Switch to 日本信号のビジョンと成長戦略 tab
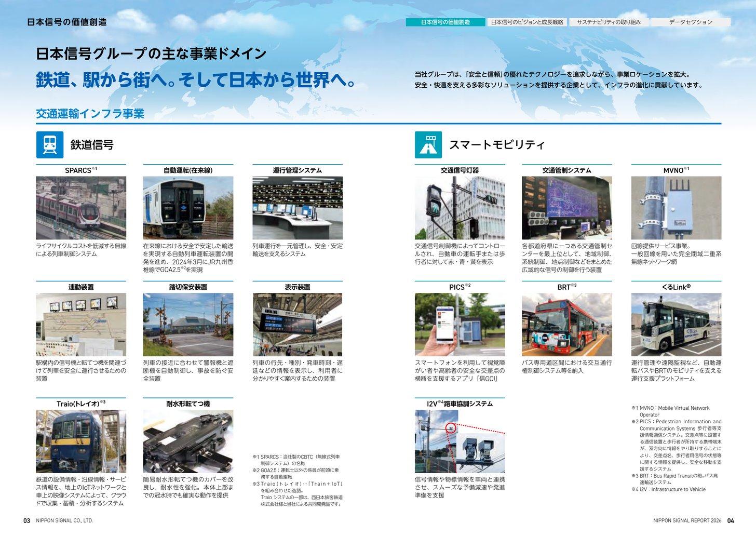 [x=527, y=22]
